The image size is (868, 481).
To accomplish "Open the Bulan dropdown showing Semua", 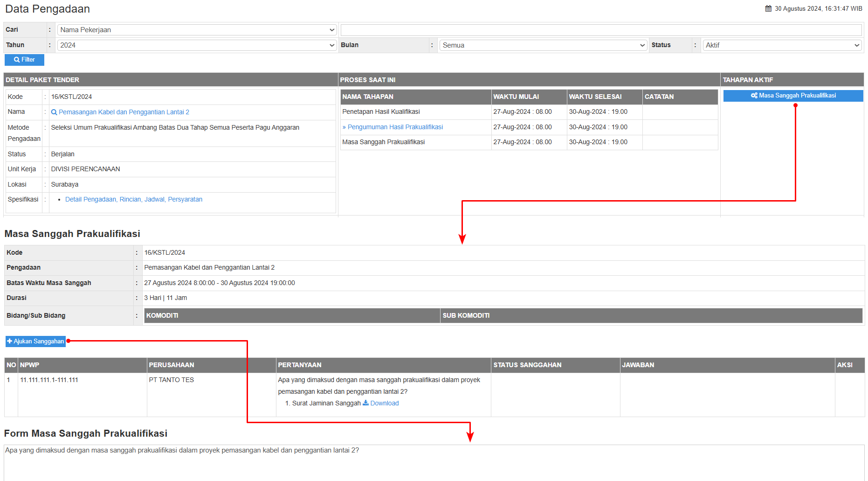I will pyautogui.click(x=543, y=45).
